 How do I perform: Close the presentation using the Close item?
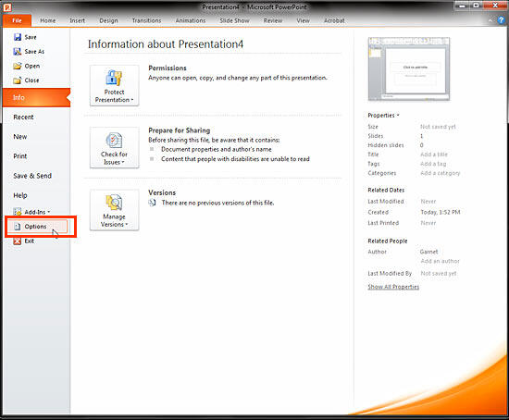tap(26, 80)
